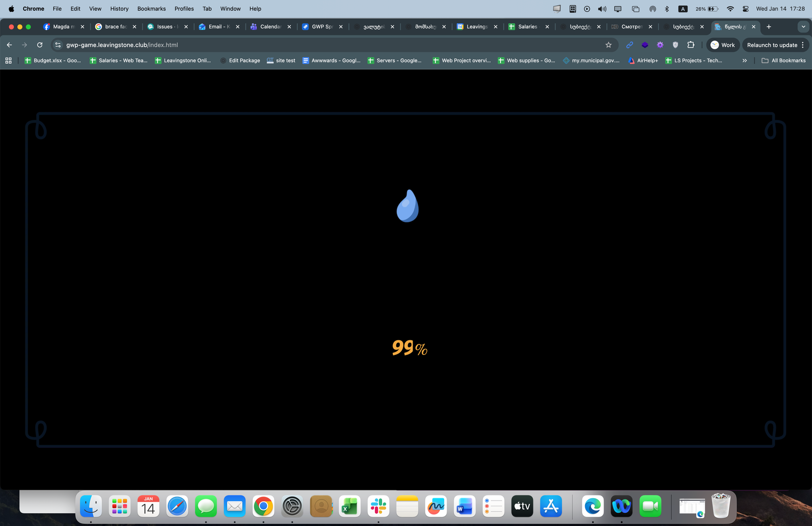
Task: Open the All Bookmarks folder
Action: 784,60
